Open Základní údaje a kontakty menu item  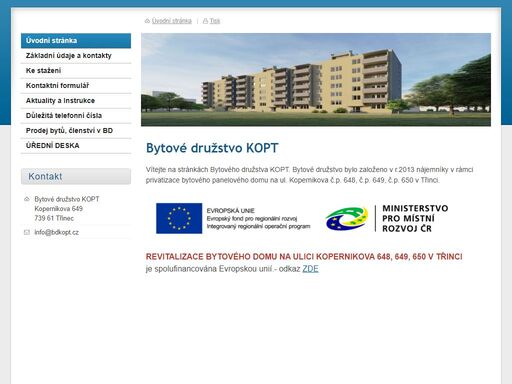(76, 56)
